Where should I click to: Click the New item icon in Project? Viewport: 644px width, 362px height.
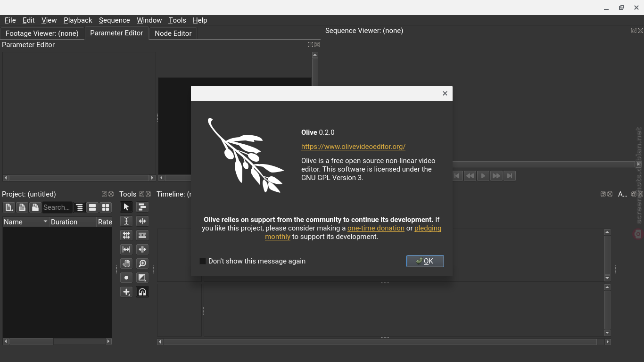pos(8,207)
